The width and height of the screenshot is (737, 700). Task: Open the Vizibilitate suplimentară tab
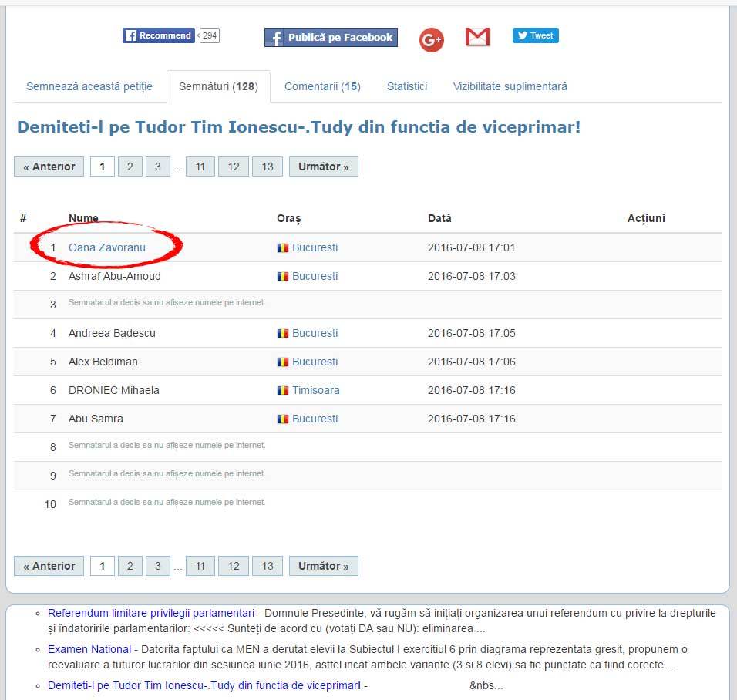(510, 86)
